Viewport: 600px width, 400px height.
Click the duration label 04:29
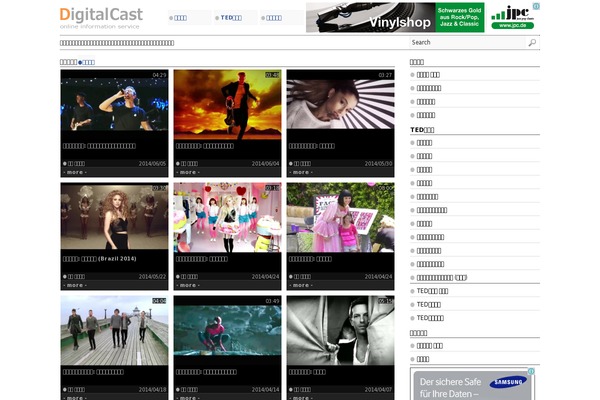[160, 75]
